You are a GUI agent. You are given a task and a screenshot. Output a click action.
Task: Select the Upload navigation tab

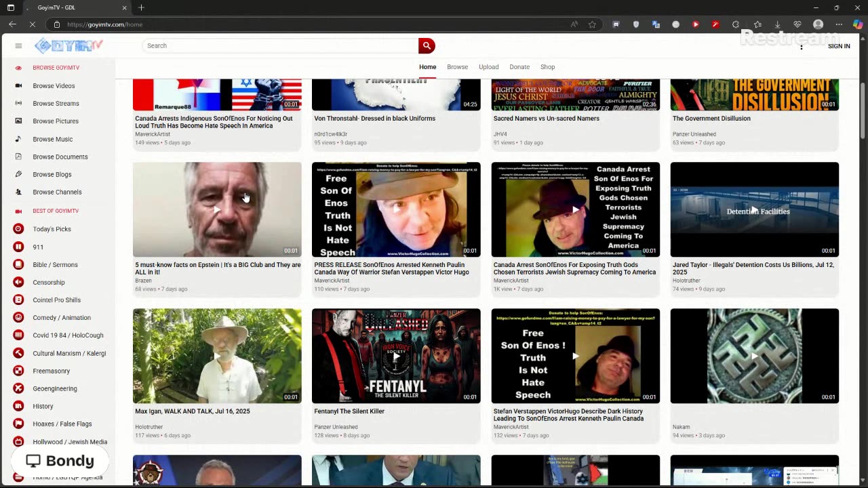pyautogui.click(x=488, y=67)
